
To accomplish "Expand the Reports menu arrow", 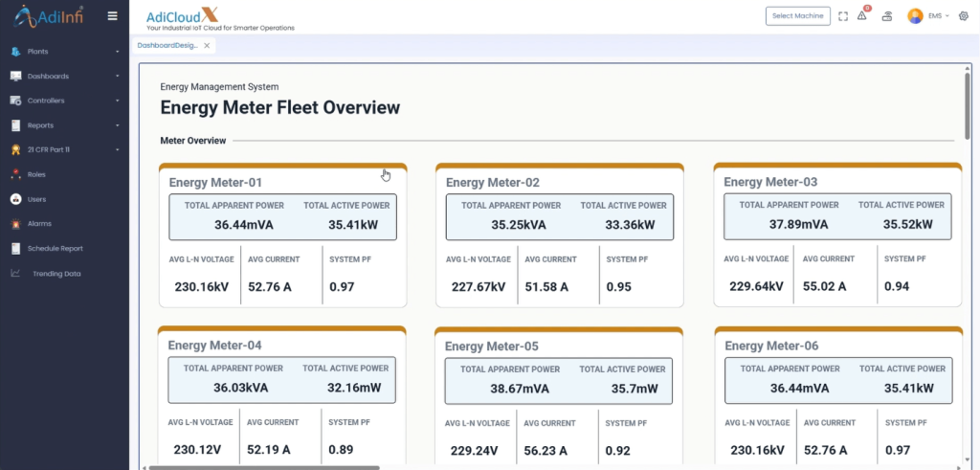I will click(x=118, y=125).
